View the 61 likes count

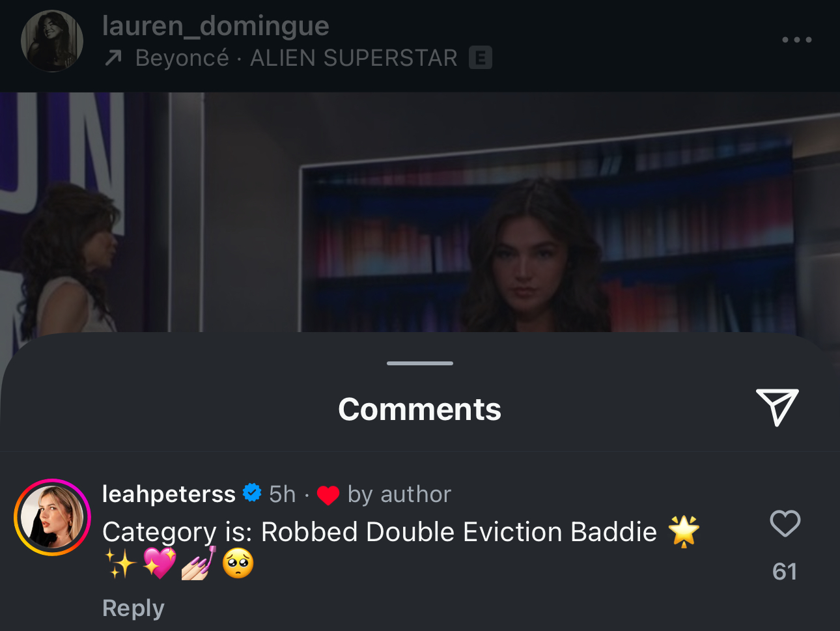785,571
